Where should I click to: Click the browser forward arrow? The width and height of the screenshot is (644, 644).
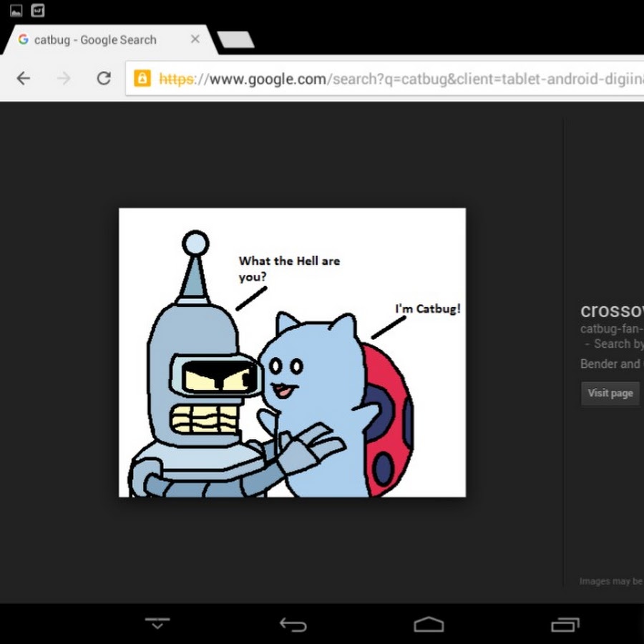[x=64, y=78]
